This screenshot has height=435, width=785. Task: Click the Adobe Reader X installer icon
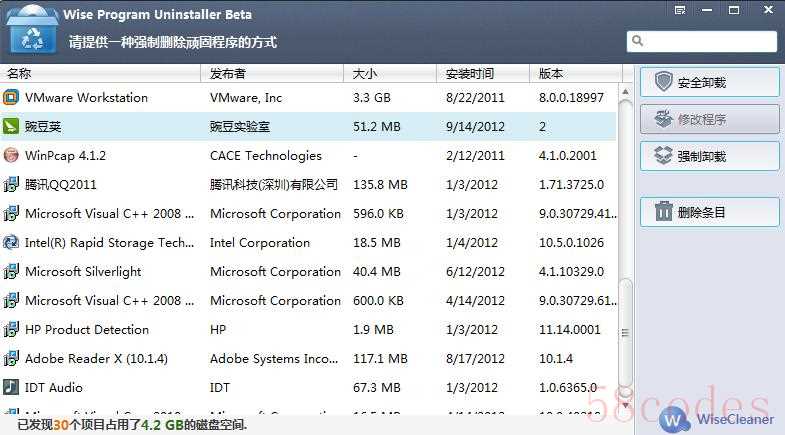pyautogui.click(x=11, y=359)
